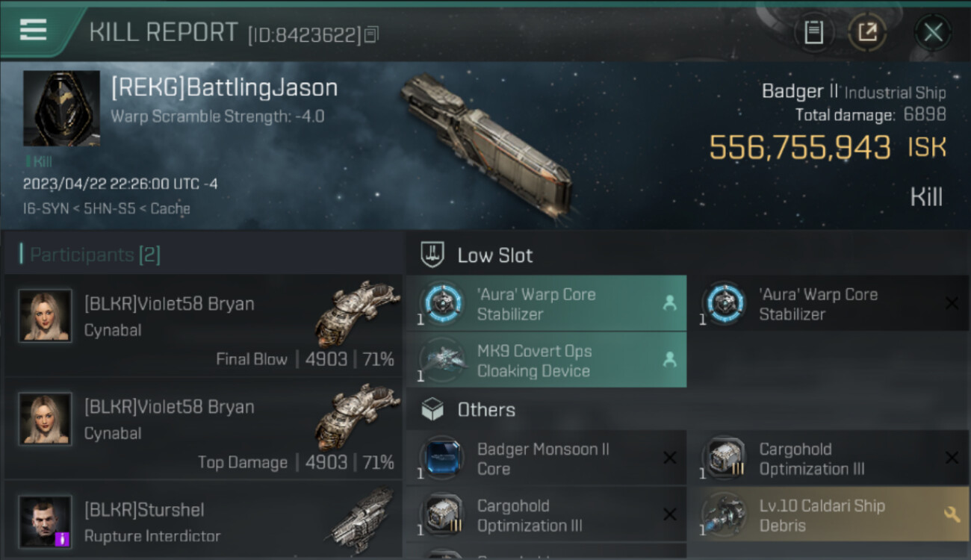Select the MK9 Covert Ops Cloaking Device
The height and width of the screenshot is (560, 971).
click(546, 361)
